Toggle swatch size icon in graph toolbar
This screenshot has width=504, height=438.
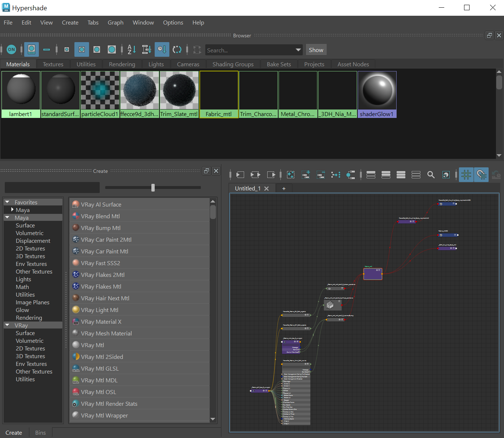(446, 175)
